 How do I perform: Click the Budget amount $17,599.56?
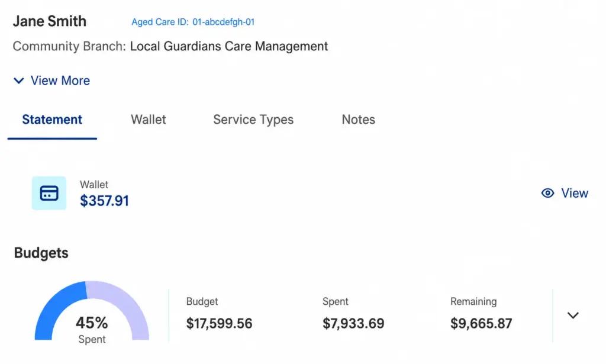click(x=219, y=323)
